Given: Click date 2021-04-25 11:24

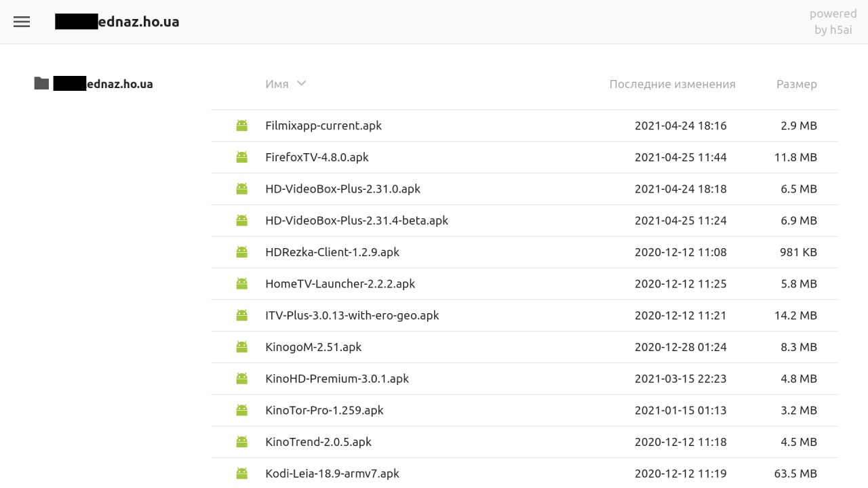Looking at the screenshot, I should (680, 220).
